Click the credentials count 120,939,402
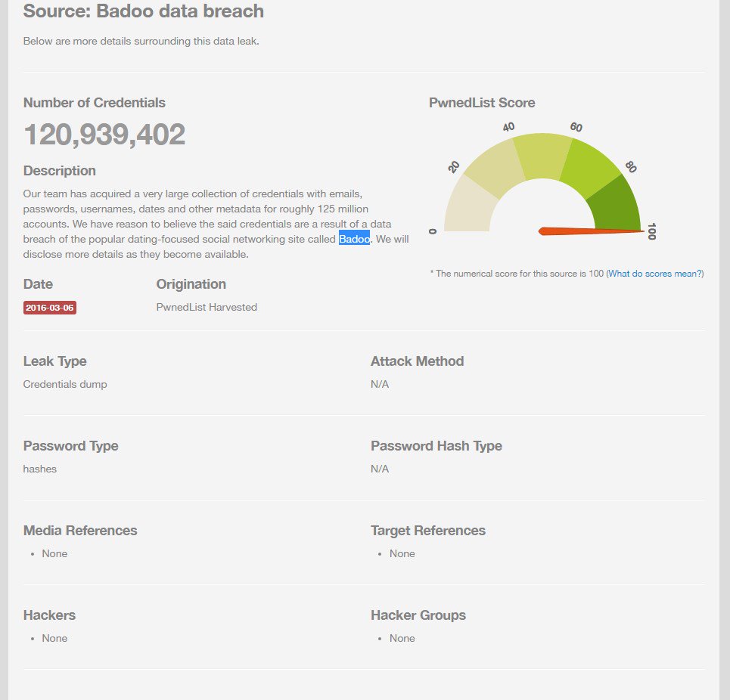The image size is (730, 700). (x=104, y=135)
